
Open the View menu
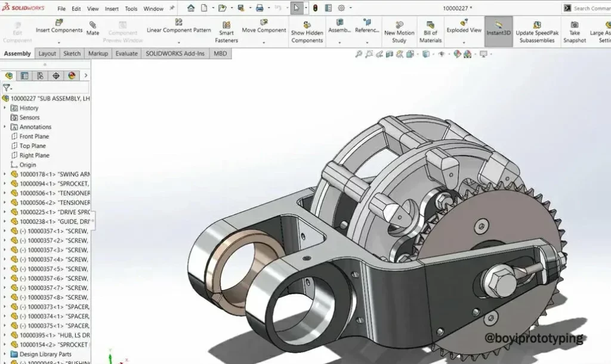92,8
